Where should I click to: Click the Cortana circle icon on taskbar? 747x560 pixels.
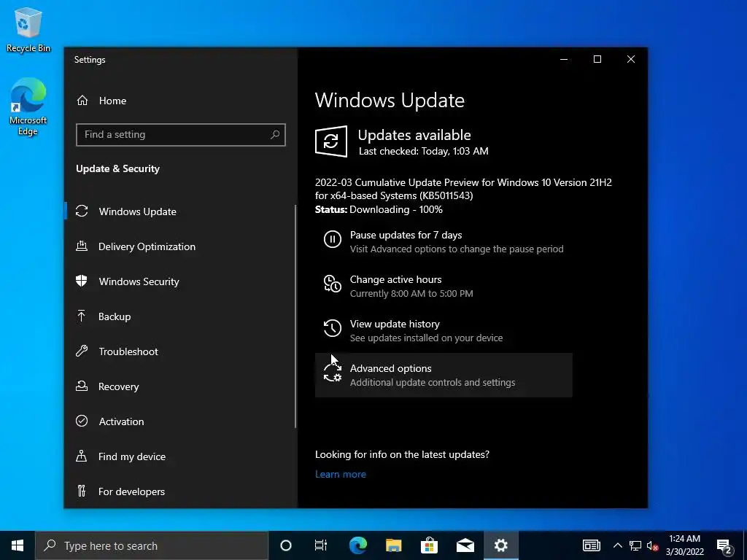coord(286,545)
